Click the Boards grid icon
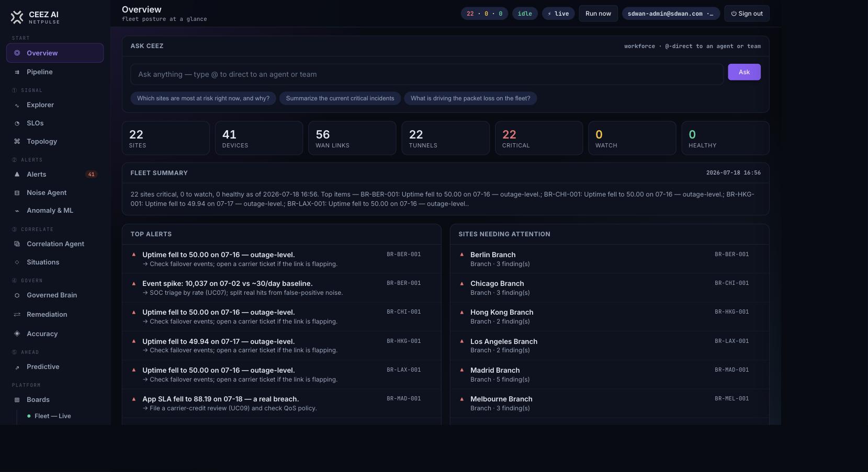The width and height of the screenshot is (868, 472). coord(17,400)
